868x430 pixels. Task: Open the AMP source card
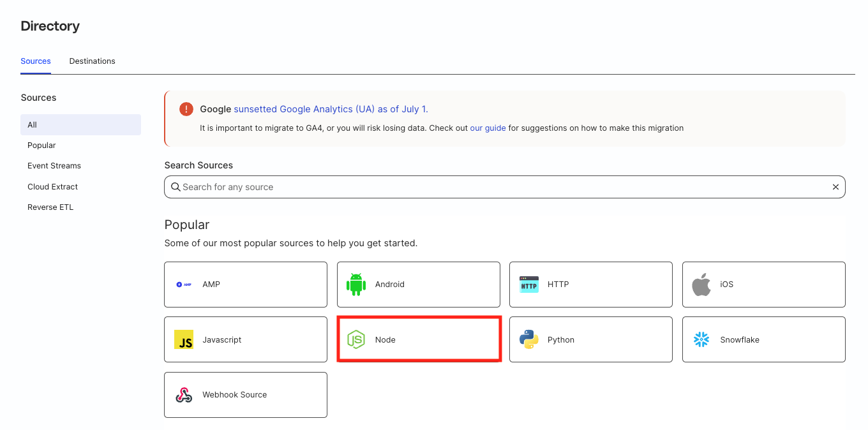[246, 285]
